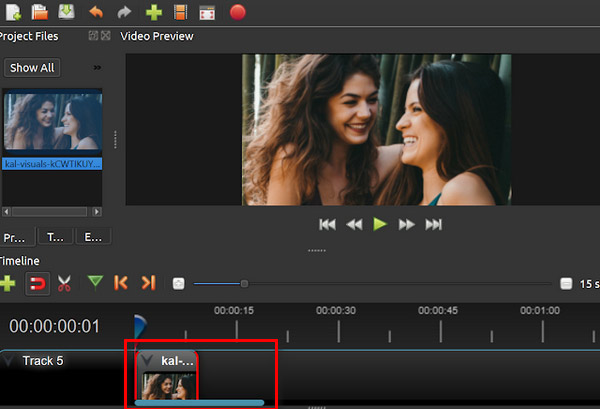Click the 00:00:30 ruler mark

tap(336, 310)
